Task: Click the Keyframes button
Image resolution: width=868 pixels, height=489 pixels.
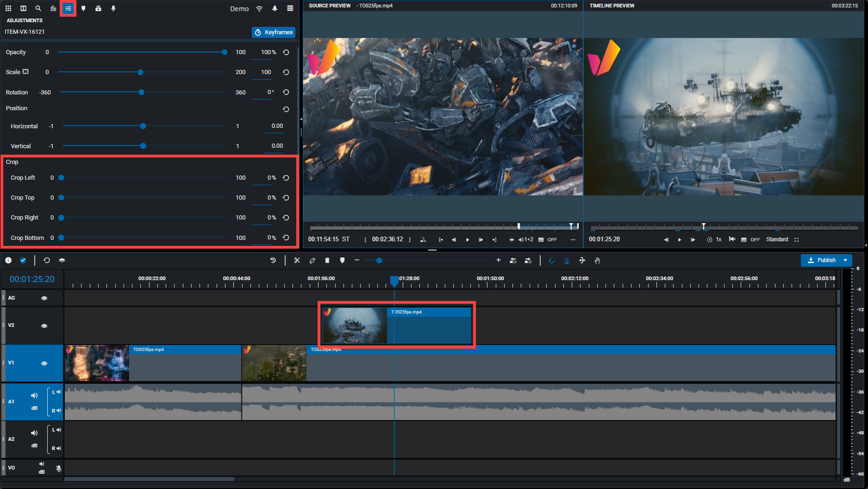Action: (x=274, y=32)
